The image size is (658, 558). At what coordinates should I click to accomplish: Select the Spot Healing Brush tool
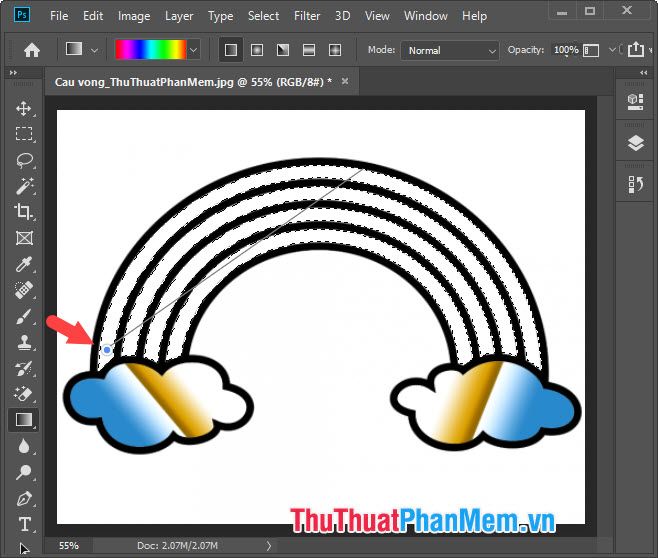pos(24,290)
